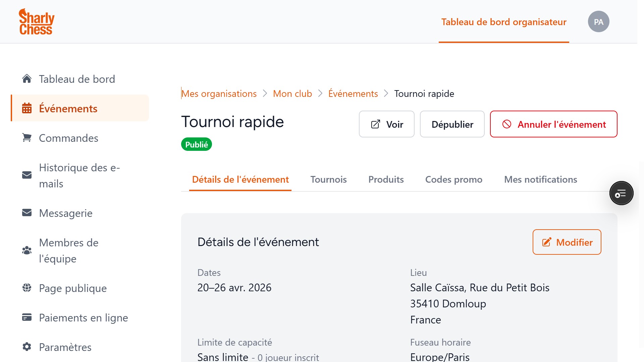Select the Mes notifications tab
This screenshot has width=644, height=362.
click(x=540, y=179)
